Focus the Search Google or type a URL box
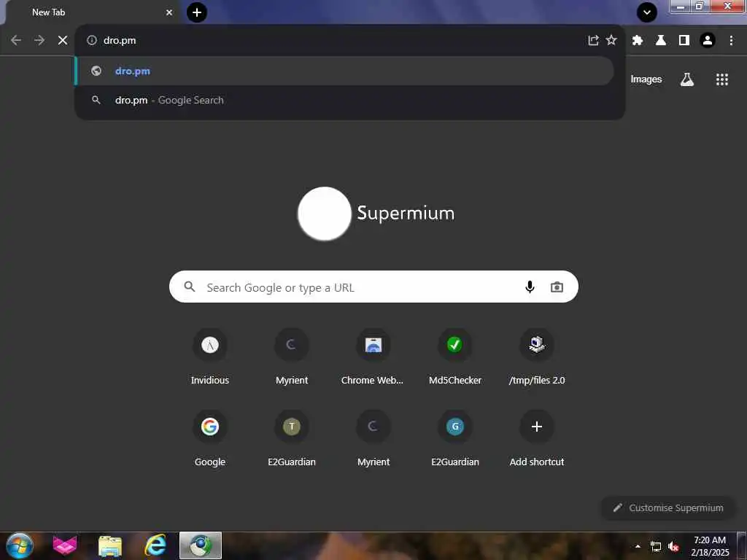This screenshot has height=560, width=747. click(x=373, y=287)
